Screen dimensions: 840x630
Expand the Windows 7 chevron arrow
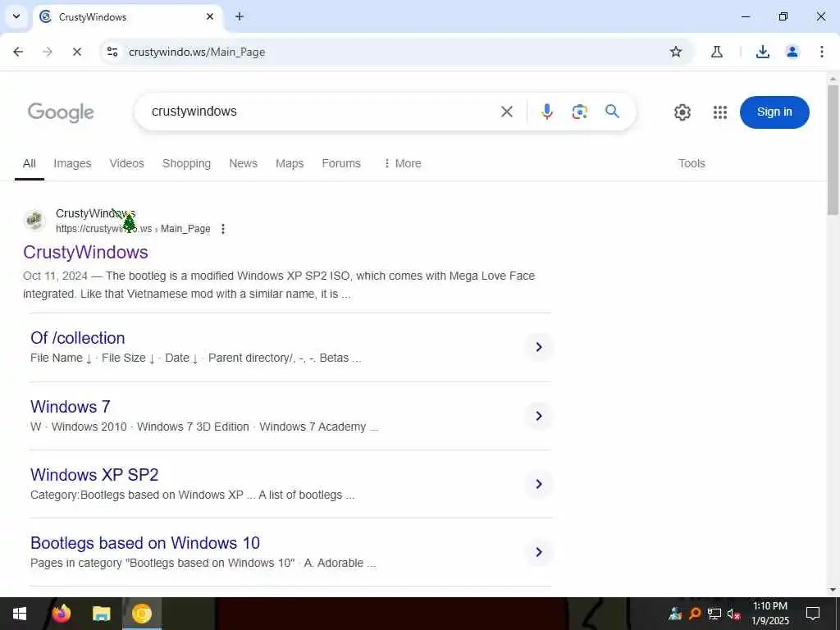[x=539, y=416]
